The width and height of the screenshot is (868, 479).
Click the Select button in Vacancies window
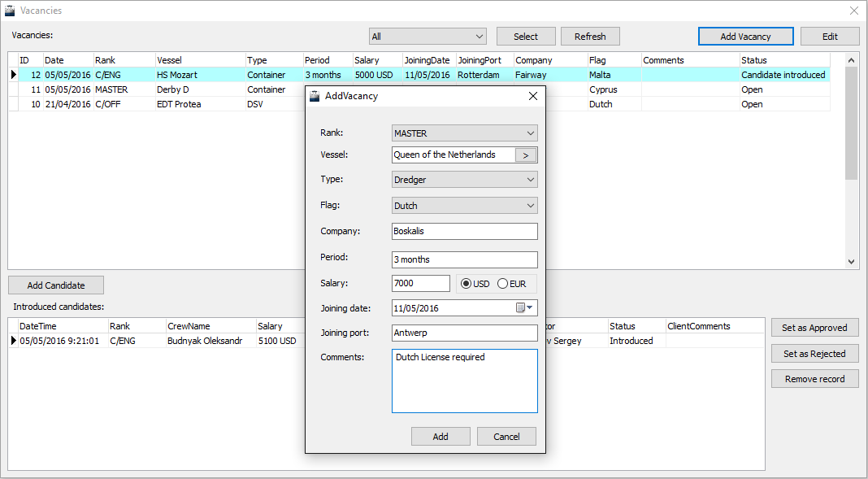pyautogui.click(x=526, y=37)
